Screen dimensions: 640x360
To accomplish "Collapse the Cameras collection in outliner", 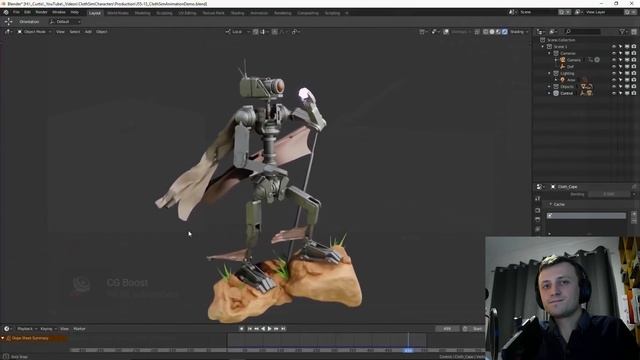I will pos(549,53).
